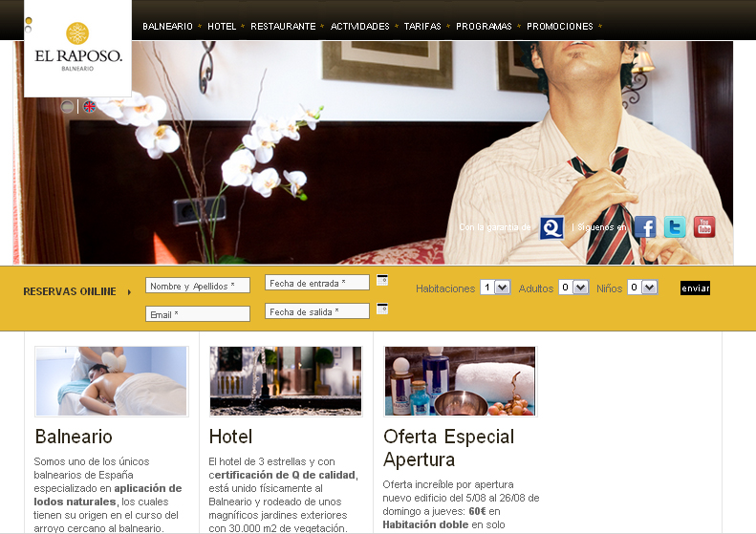756x534 pixels.
Task: Click the Email input field
Action: pyautogui.click(x=198, y=313)
